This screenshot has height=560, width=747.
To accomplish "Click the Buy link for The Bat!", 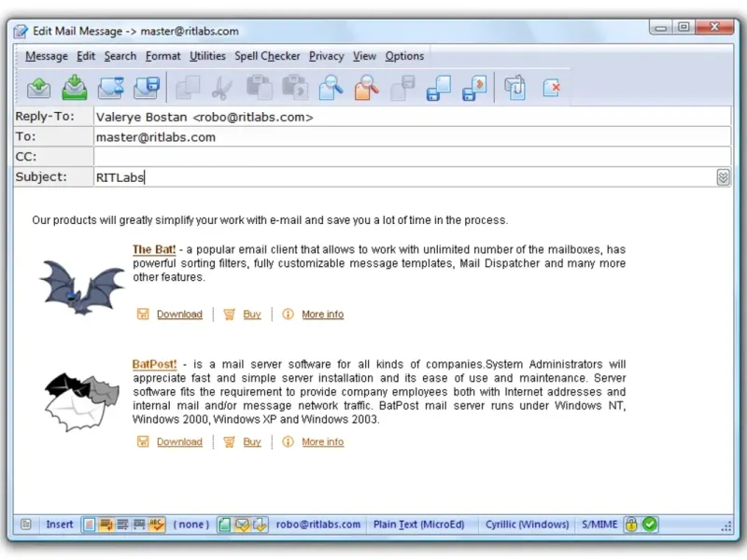I will coord(252,315).
